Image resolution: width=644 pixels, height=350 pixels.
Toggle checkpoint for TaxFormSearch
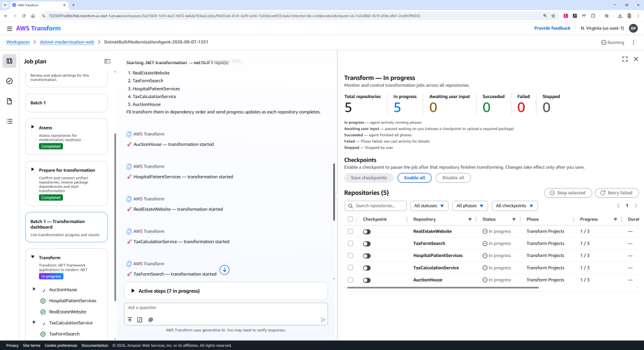click(367, 244)
